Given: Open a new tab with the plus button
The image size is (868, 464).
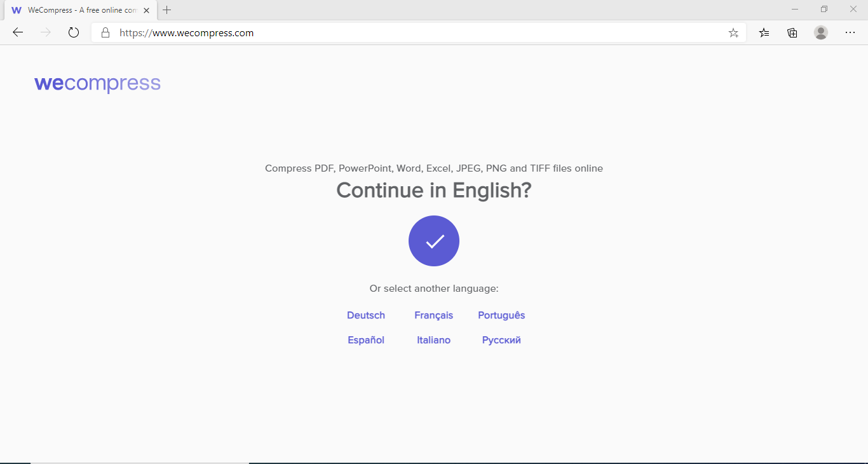Looking at the screenshot, I should pos(167,10).
